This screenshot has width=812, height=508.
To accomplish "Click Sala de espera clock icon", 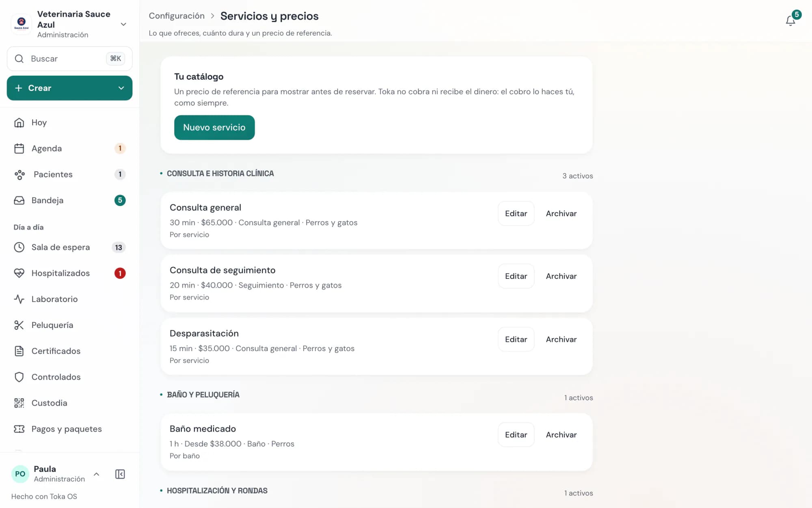I will 19,247.
